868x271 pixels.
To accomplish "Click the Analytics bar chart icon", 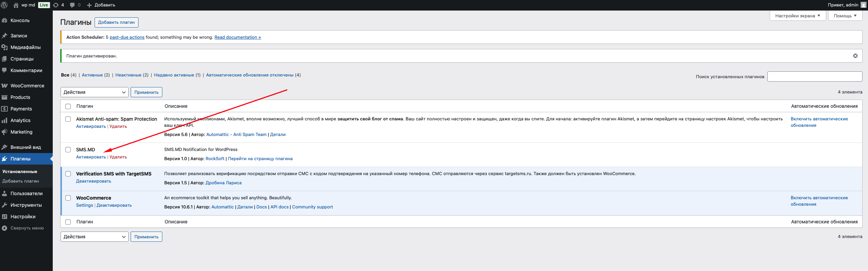I will point(4,120).
